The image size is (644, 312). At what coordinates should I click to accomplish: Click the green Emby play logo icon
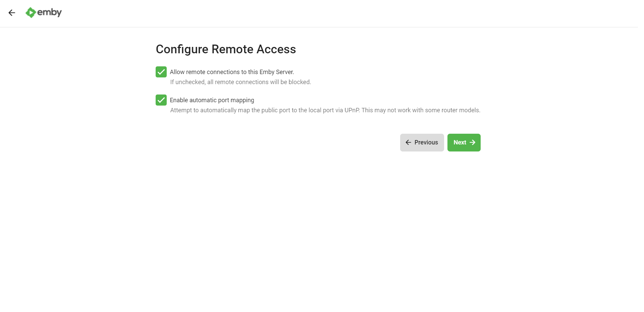coord(31,13)
